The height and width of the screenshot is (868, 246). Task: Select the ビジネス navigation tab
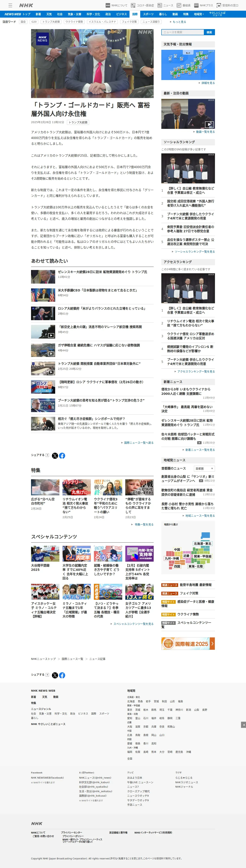pos(121,14)
